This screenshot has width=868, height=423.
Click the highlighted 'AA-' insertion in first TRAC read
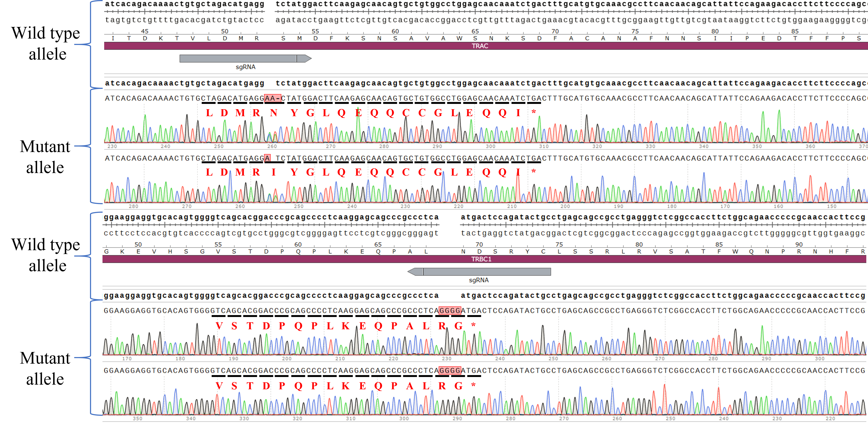pyautogui.click(x=272, y=99)
